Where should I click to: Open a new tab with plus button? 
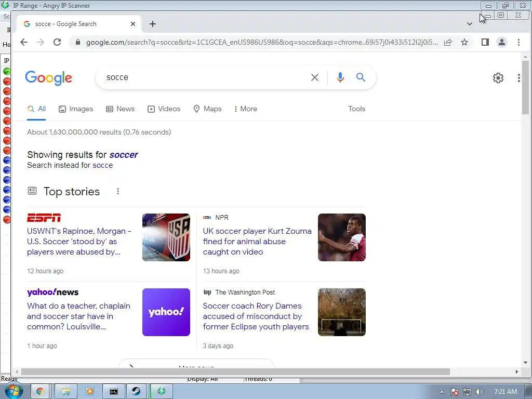[x=153, y=24]
